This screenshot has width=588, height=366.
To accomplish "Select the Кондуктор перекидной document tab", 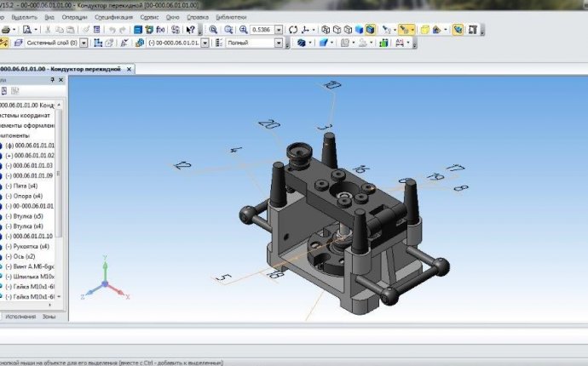I will point(62,69).
